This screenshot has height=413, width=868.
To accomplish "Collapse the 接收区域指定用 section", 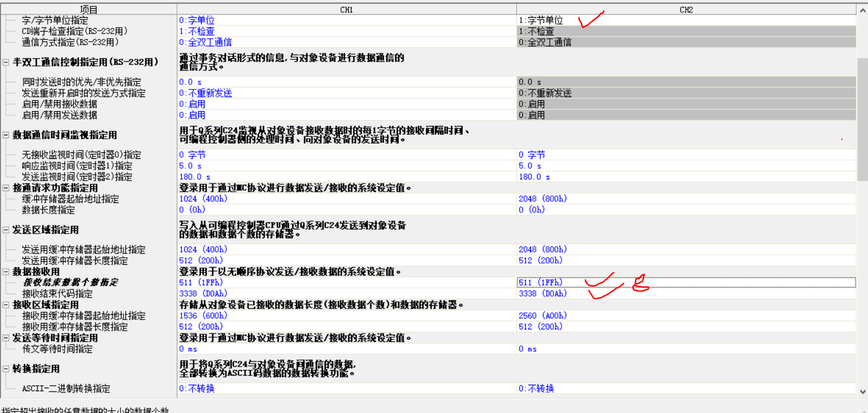I will (6, 305).
